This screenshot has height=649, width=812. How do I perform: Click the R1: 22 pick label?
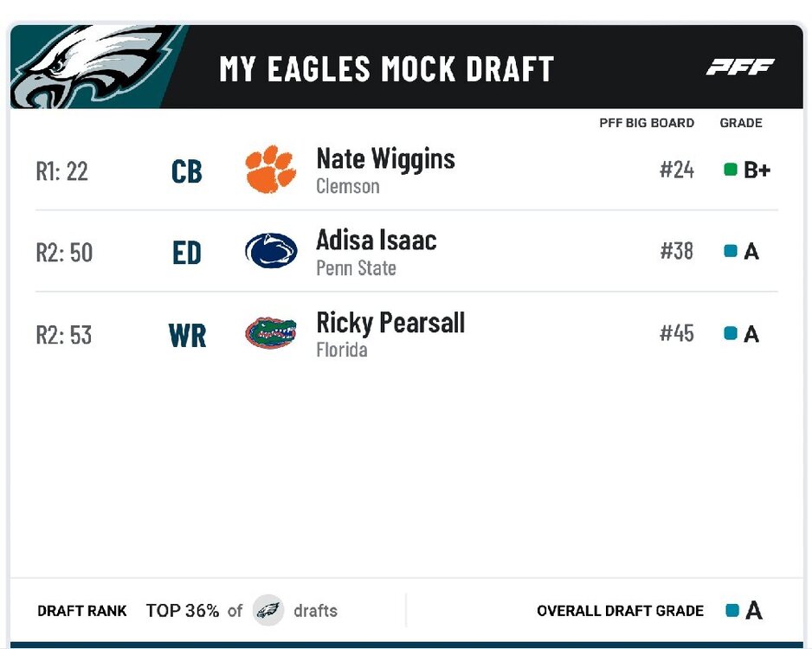pyautogui.click(x=61, y=171)
